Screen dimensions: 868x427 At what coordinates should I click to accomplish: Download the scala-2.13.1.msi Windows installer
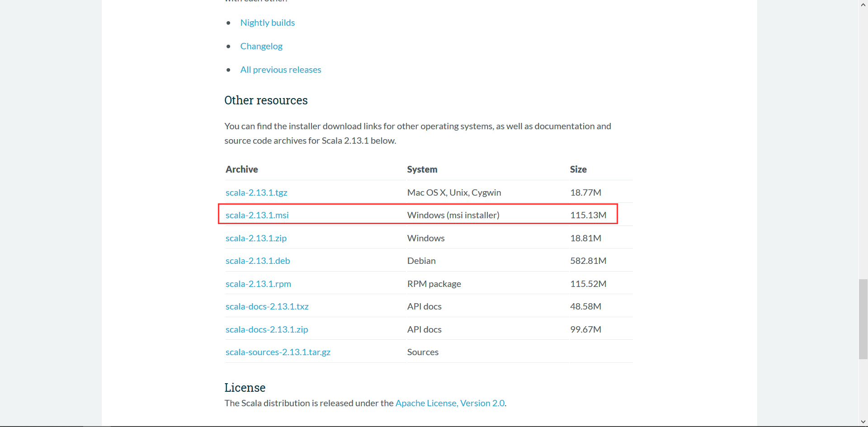[x=257, y=215]
